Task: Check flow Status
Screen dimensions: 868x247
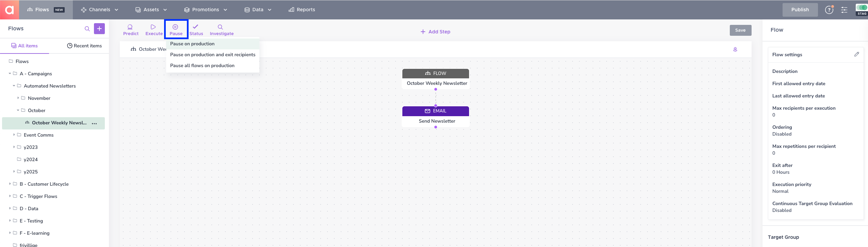Action: [x=196, y=30]
